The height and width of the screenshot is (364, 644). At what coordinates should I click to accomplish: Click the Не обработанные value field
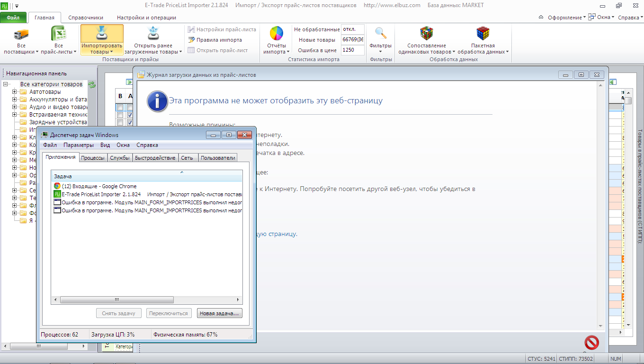pyautogui.click(x=353, y=29)
